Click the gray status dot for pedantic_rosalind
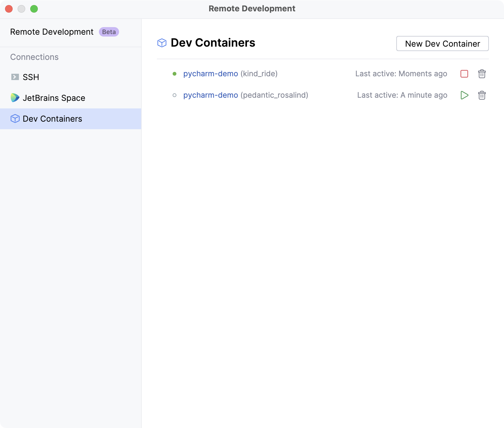The image size is (504, 428). [175, 95]
